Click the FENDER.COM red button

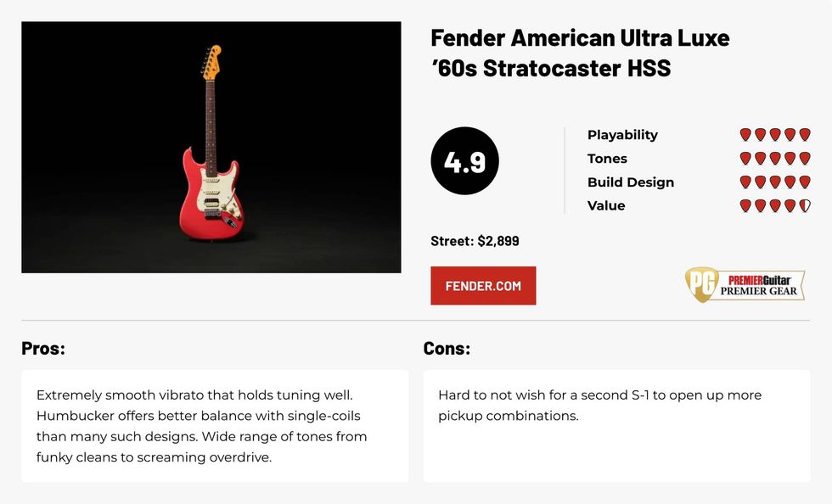click(x=483, y=286)
